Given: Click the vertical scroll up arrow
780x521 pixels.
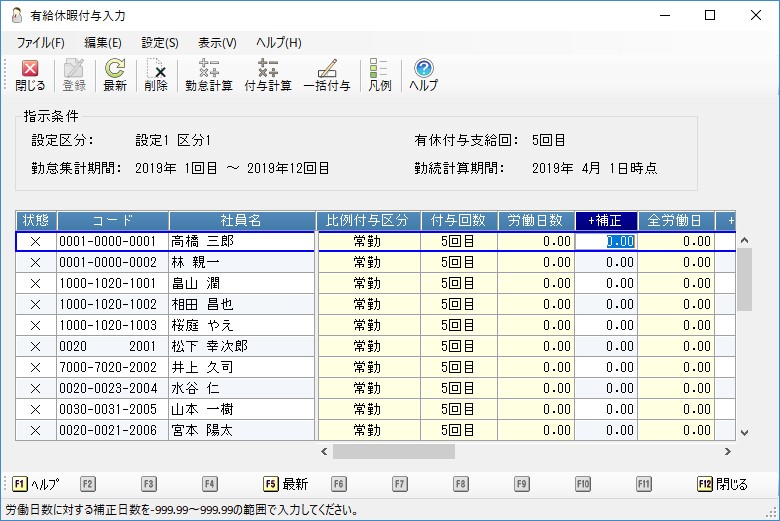Looking at the screenshot, I should (x=744, y=240).
